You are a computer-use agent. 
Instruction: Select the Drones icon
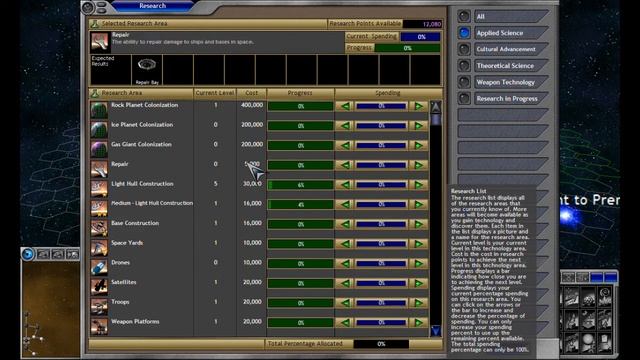[x=99, y=267]
